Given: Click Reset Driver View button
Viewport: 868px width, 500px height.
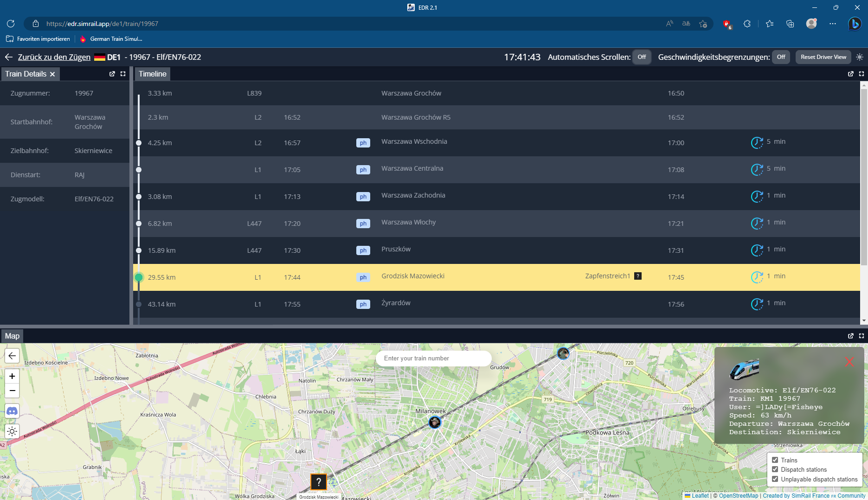Looking at the screenshot, I should click(x=823, y=57).
